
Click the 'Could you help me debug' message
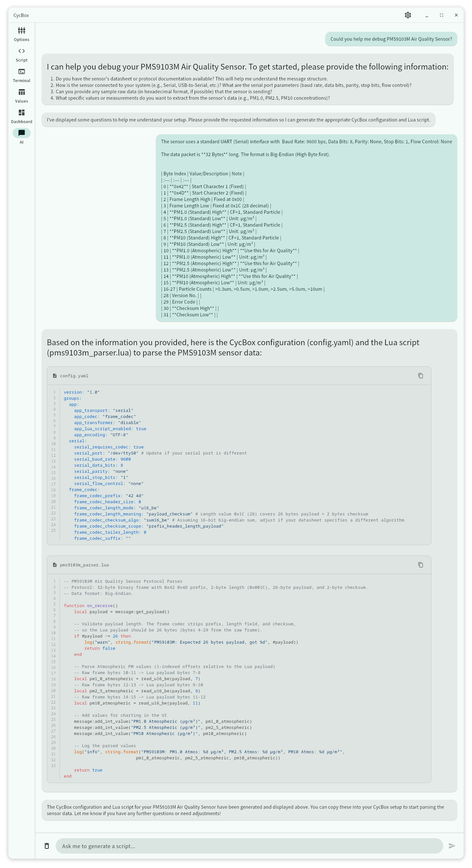tap(391, 39)
